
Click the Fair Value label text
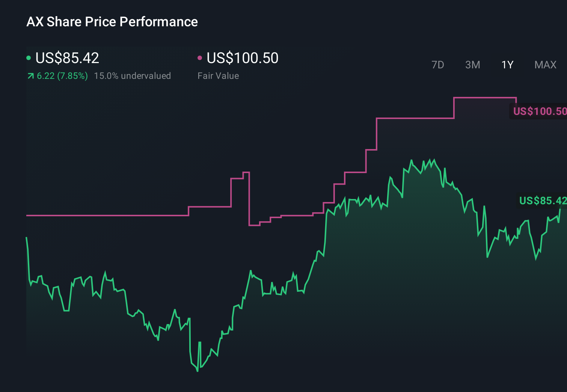point(218,75)
